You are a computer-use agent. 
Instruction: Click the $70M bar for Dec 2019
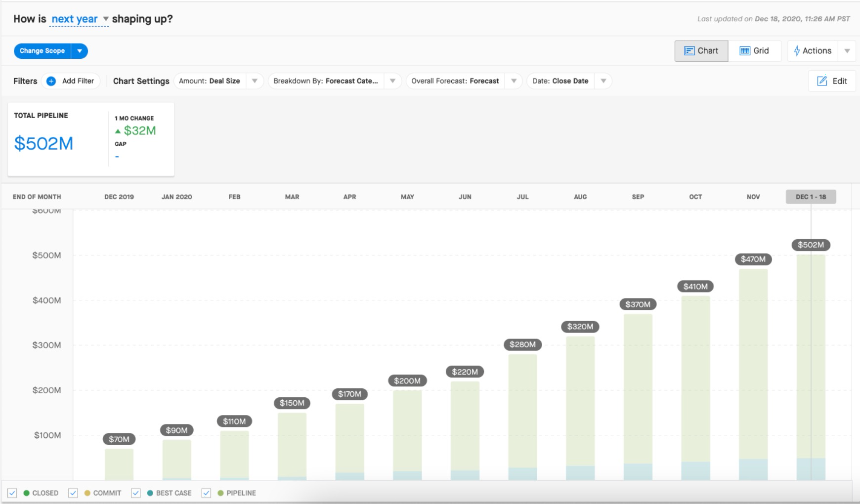point(119,464)
